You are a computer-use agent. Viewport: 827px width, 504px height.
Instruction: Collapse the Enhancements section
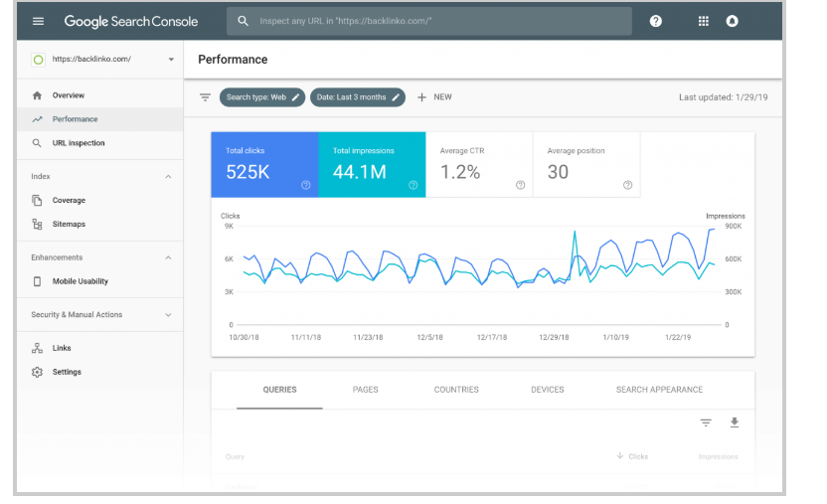[x=168, y=257]
